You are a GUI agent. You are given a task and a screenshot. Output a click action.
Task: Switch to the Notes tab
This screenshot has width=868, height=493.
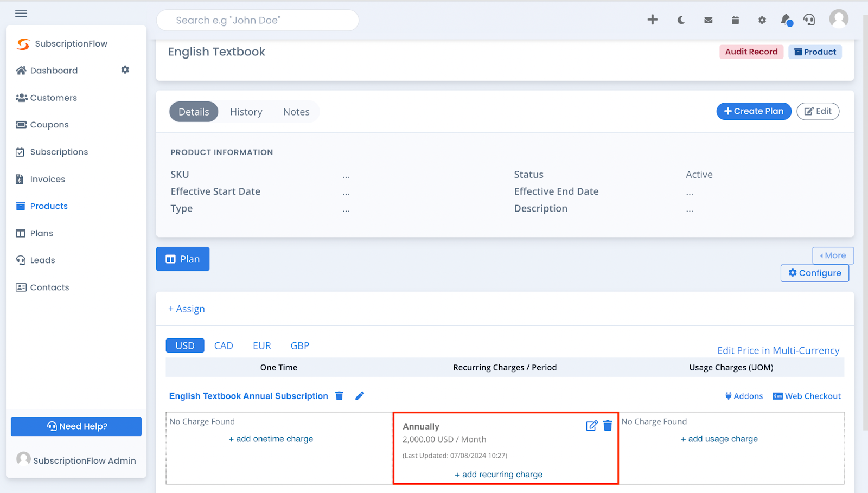[x=296, y=112]
